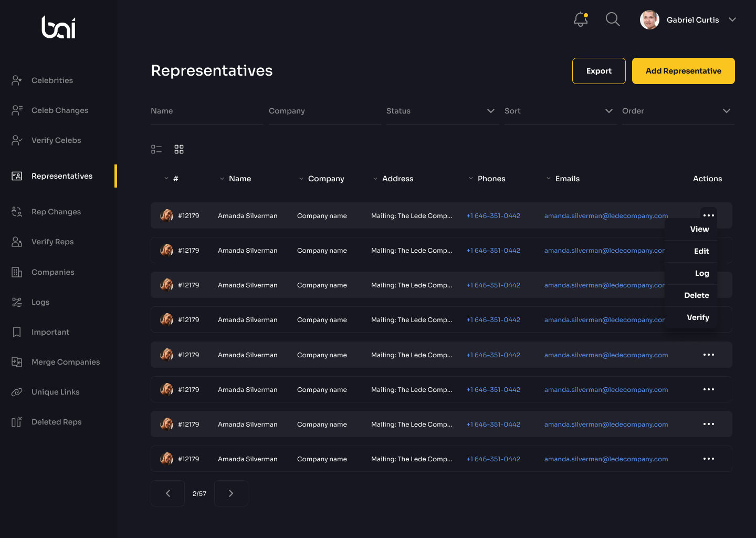Viewport: 756px width, 538px height.
Task: Go to Merge Companies page
Action: click(x=65, y=362)
